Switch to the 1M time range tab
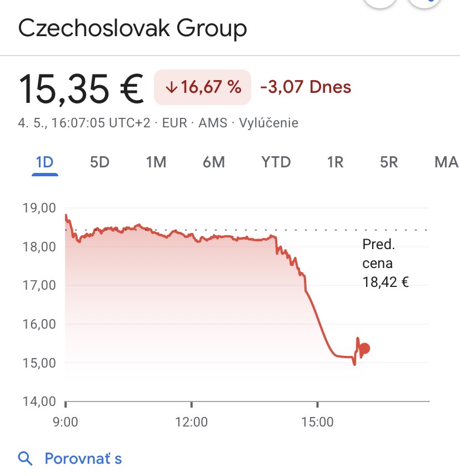 pos(156,162)
